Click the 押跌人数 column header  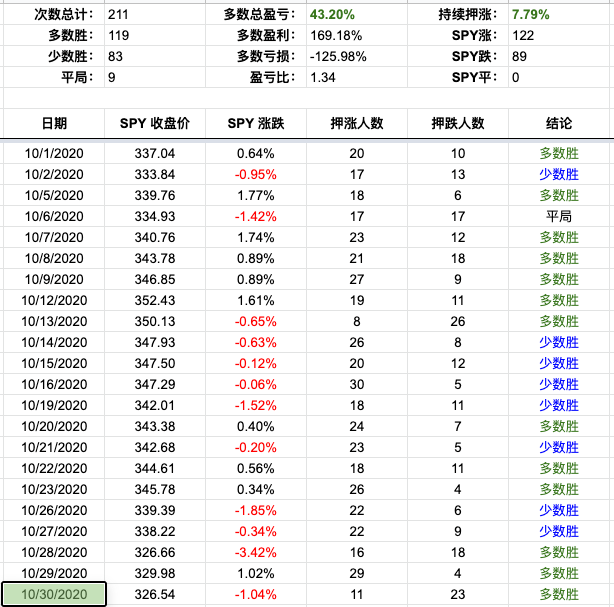pyautogui.click(x=458, y=123)
